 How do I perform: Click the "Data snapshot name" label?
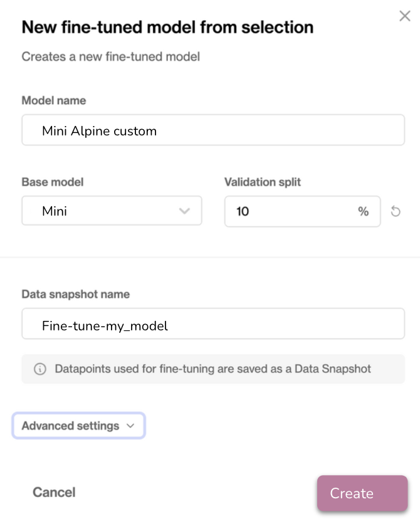point(76,294)
